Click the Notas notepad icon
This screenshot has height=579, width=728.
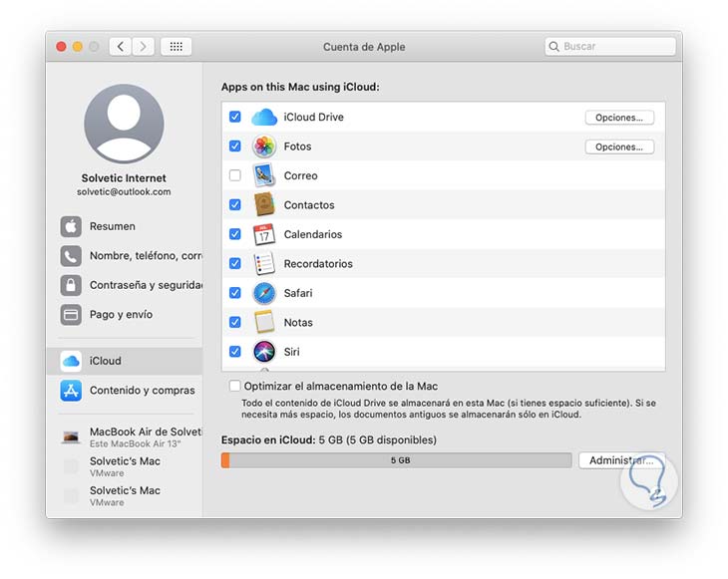pos(264,322)
